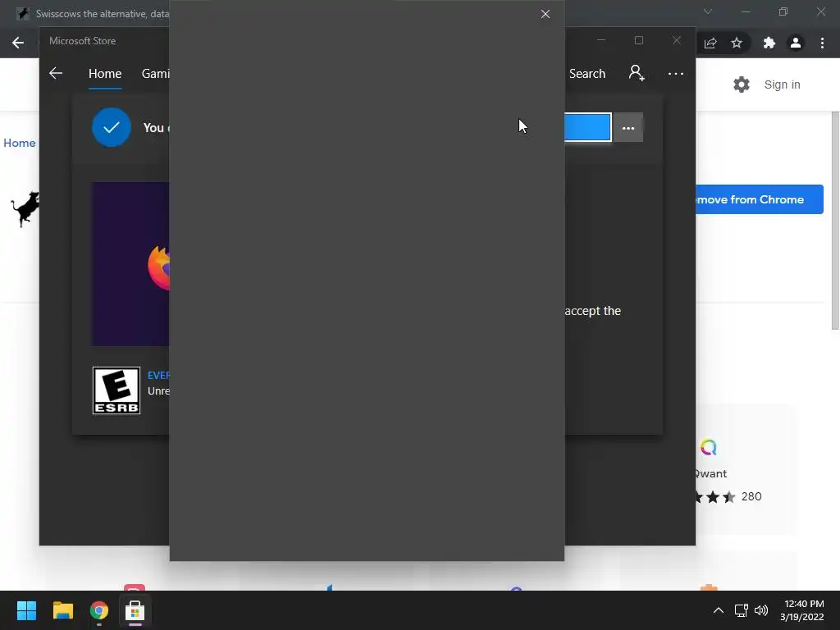Viewport: 840px width, 630px height.
Task: Click the Firefox app artwork thumbnail
Action: (130, 264)
